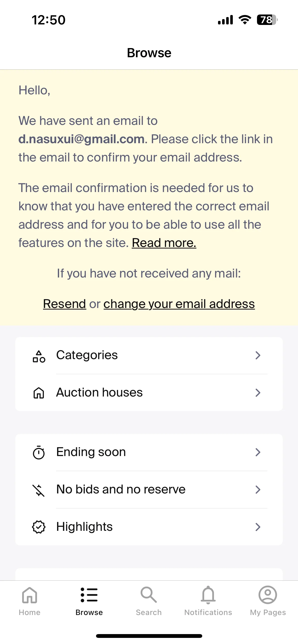Expand Auction houses chevron arrow
The image size is (298, 644).
tap(258, 393)
